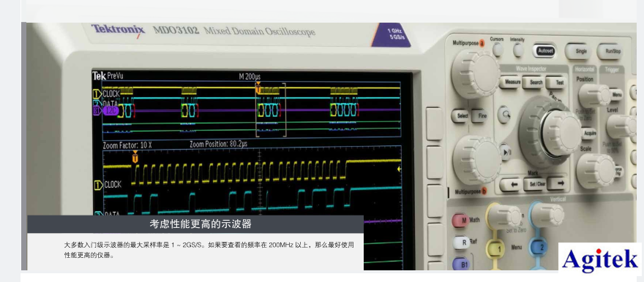Toggle the Fine adjustment button
The height and width of the screenshot is (282, 644).
point(479,116)
